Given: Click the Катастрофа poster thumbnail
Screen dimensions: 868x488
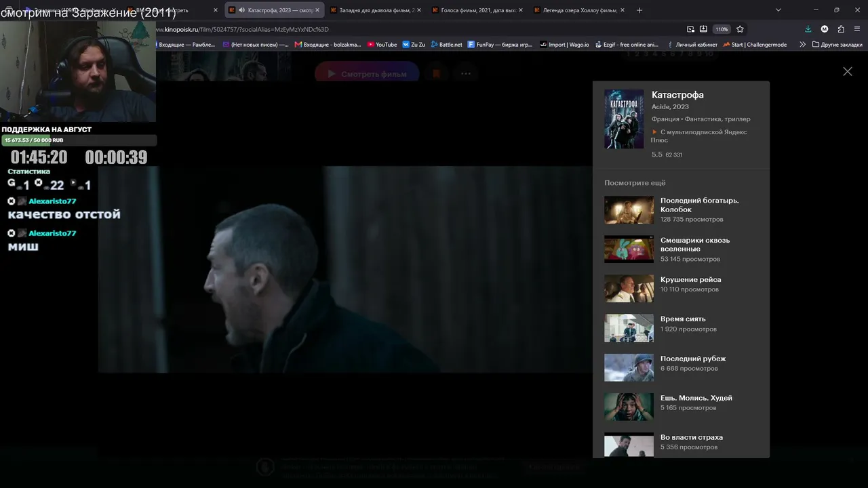Looking at the screenshot, I should coord(624,119).
